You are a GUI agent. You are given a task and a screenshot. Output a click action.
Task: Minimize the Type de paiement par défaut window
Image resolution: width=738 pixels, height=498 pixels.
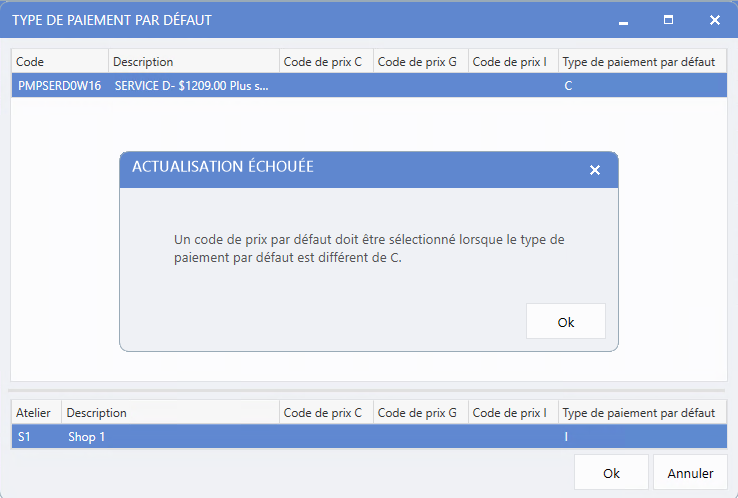(624, 20)
